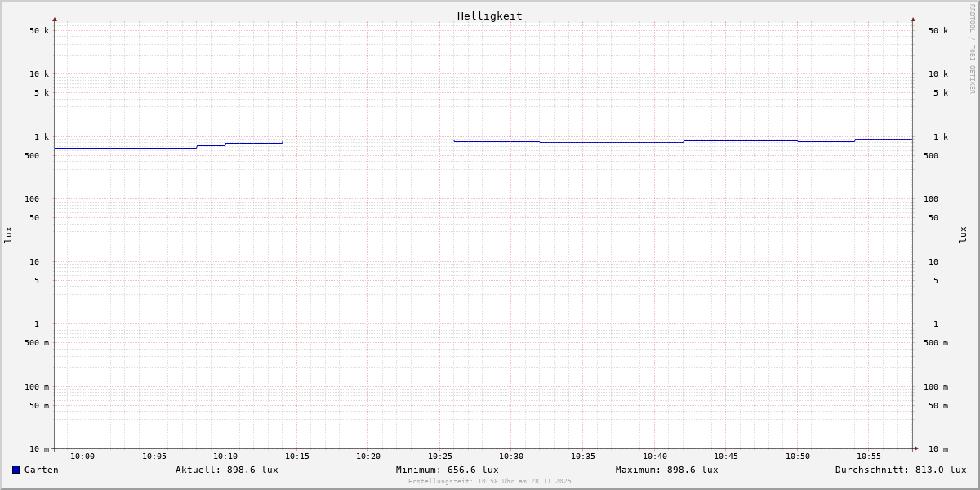Screen dimensions: 980x490
Task: Click the 10:20 time axis label
Action: point(368,457)
